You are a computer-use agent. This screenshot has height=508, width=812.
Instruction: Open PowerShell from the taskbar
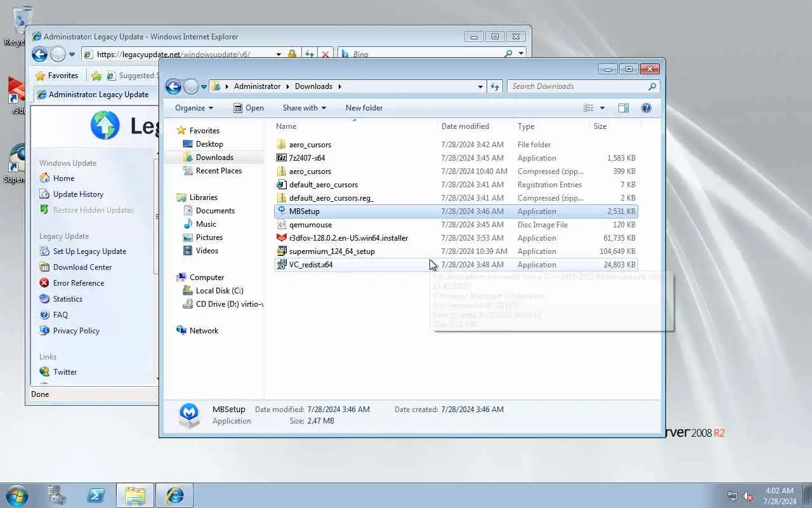coord(96,495)
